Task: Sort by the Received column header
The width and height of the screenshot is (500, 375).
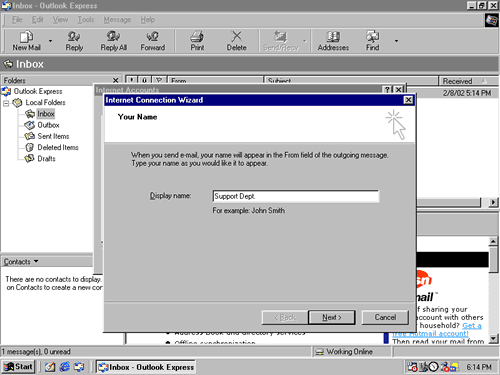Action: click(468, 81)
